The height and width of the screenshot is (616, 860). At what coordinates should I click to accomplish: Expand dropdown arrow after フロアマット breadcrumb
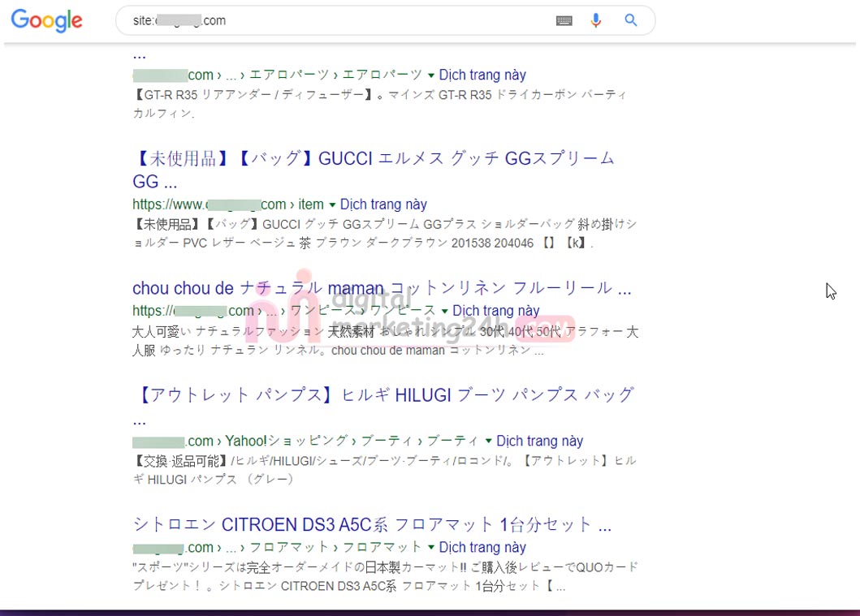tap(431, 548)
